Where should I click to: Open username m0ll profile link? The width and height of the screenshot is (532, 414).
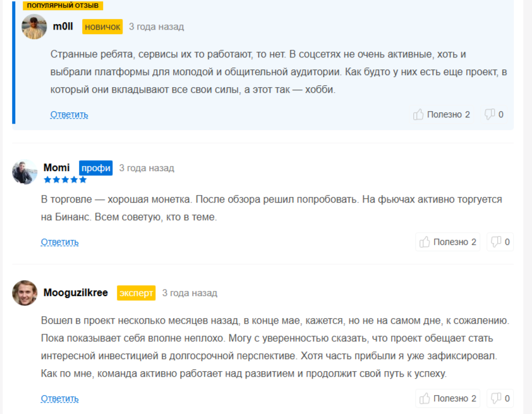63,27
